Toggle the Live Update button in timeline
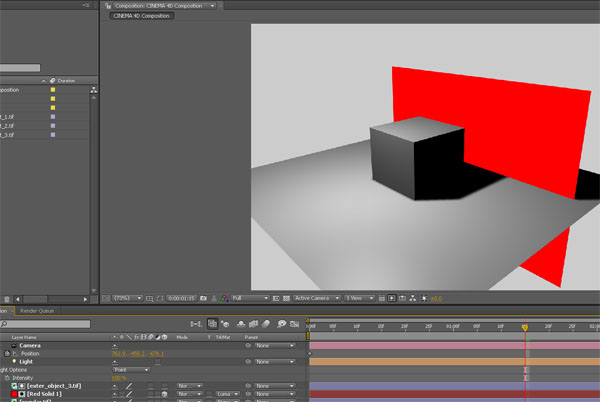Image resolution: width=600 pixels, height=402 pixels. 212,324
